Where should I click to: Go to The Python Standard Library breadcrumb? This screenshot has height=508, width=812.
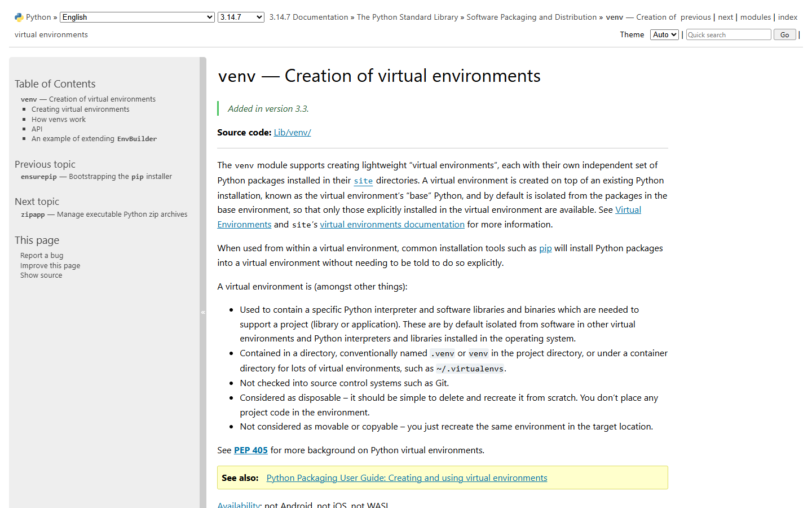(407, 17)
